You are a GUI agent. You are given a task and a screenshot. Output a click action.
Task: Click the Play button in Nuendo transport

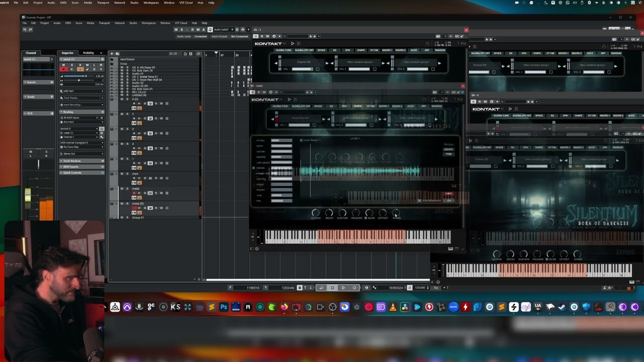click(x=343, y=288)
